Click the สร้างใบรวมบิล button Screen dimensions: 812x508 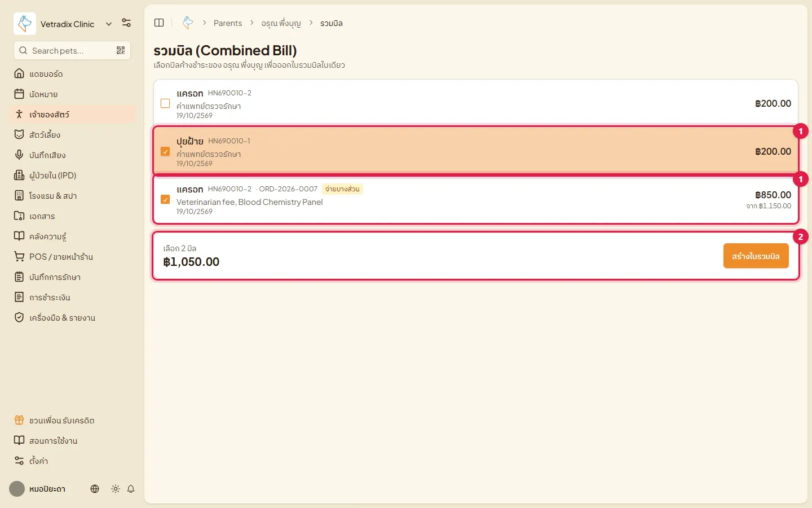pyautogui.click(x=756, y=256)
